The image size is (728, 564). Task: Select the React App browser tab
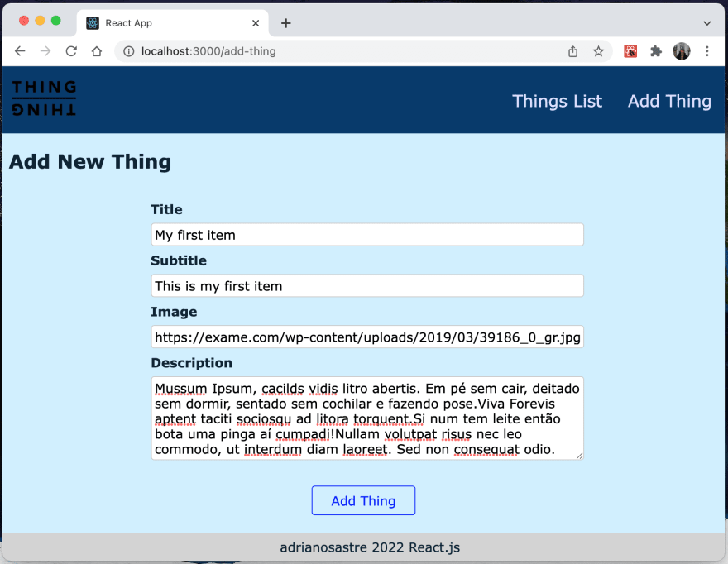click(x=172, y=23)
